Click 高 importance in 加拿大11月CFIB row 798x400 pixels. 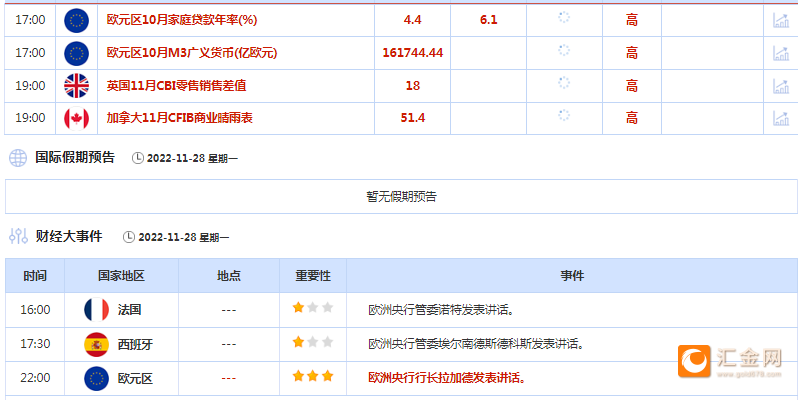632,118
